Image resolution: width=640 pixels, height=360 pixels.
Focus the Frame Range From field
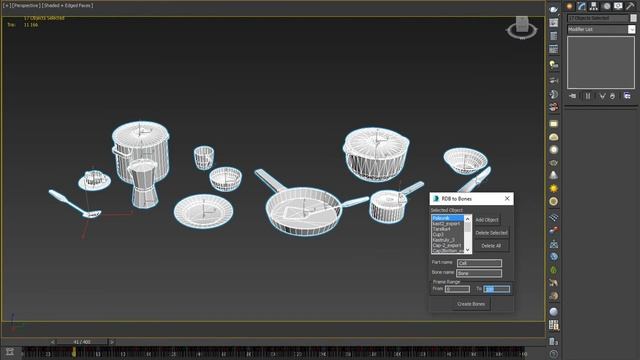(457, 289)
